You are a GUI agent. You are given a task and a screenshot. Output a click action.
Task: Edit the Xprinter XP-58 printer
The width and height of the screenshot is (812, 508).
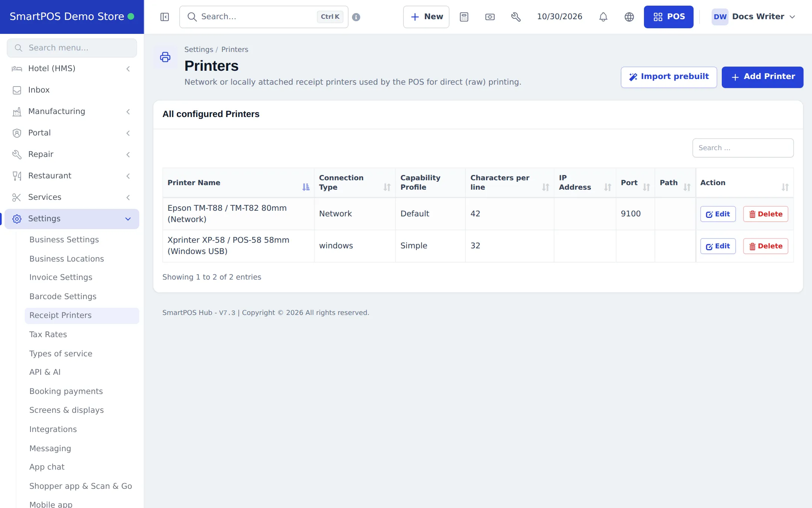coord(718,246)
